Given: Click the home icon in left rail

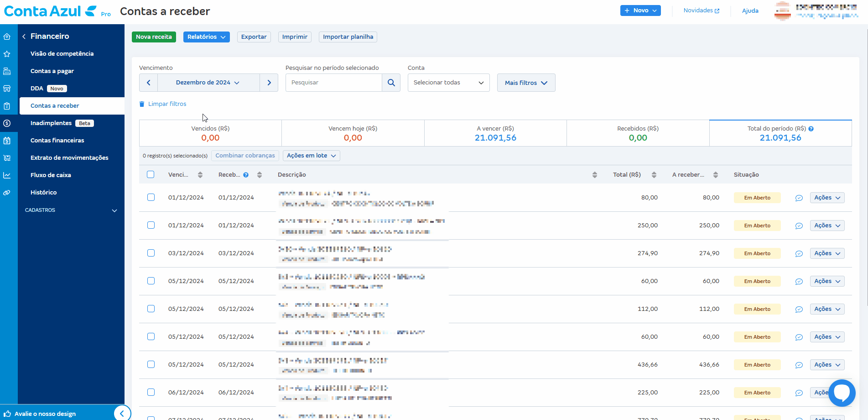Looking at the screenshot, I should pyautogui.click(x=7, y=37).
